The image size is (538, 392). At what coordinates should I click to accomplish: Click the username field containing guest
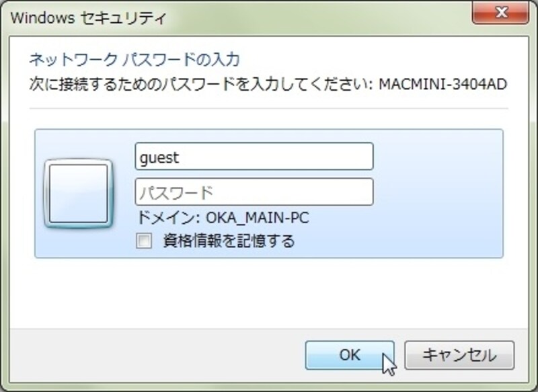coord(256,156)
